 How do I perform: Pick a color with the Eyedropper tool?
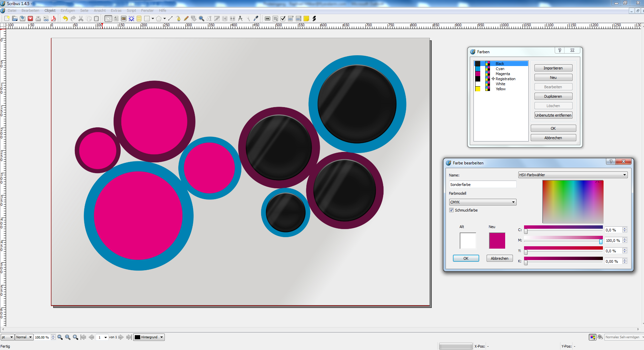[x=255, y=19]
